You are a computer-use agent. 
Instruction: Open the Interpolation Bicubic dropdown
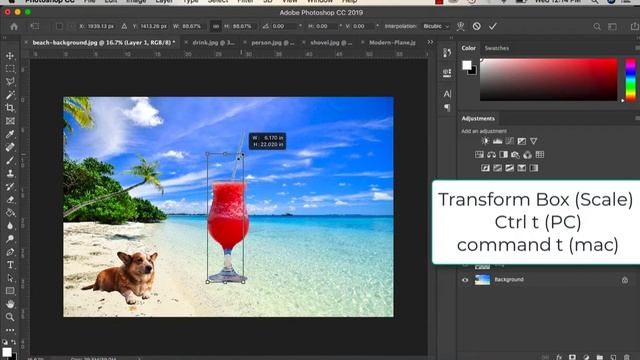click(x=436, y=26)
